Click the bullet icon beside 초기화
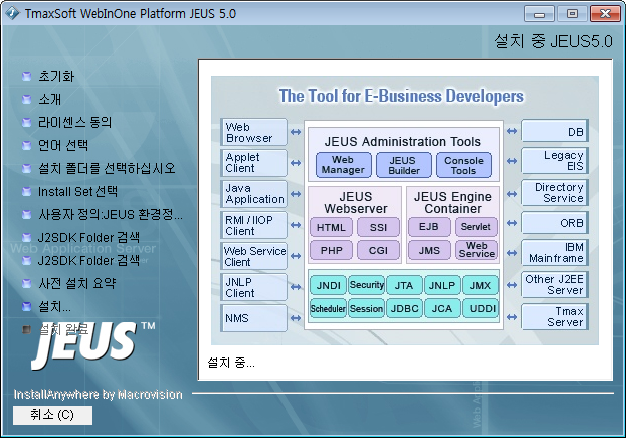626x438 pixels. click(26, 76)
